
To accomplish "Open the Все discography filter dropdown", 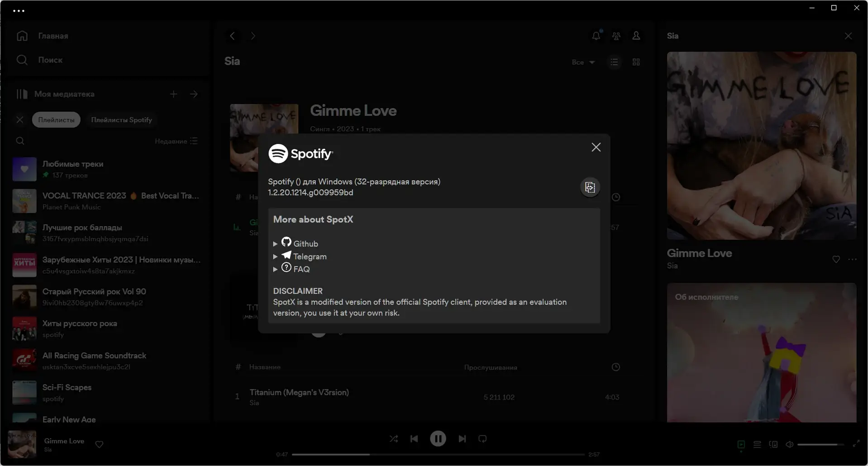I will (583, 62).
